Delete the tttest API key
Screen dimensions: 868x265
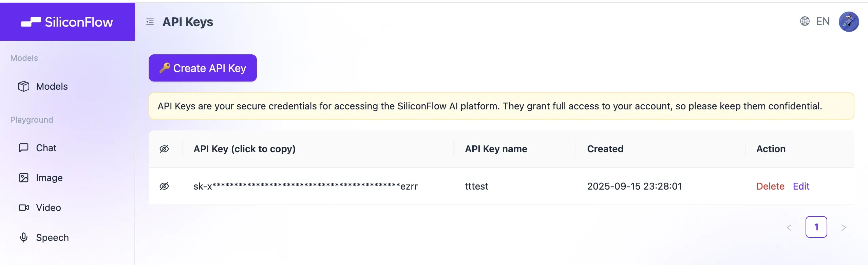pyautogui.click(x=770, y=186)
